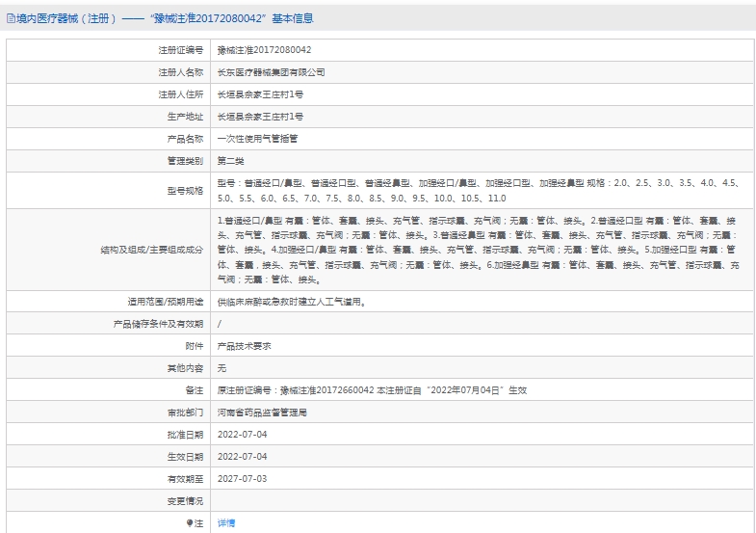Click the 批准日期 label
The height and width of the screenshot is (533, 756).
click(x=185, y=435)
